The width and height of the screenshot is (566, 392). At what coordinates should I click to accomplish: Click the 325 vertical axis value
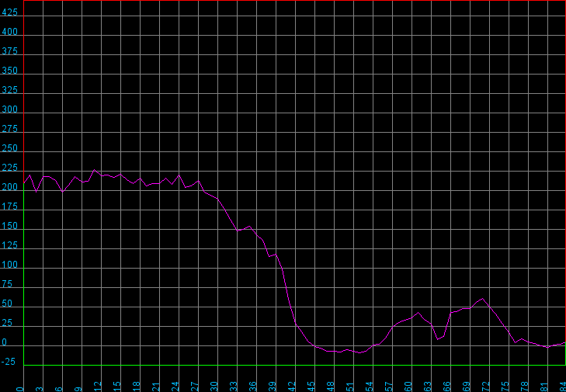click(x=9, y=90)
